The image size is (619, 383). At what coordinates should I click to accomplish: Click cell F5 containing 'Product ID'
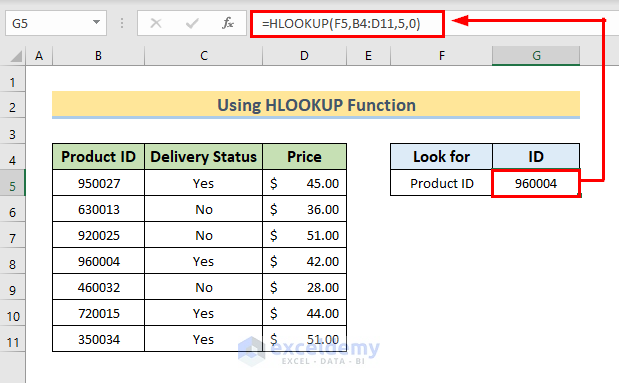click(441, 183)
